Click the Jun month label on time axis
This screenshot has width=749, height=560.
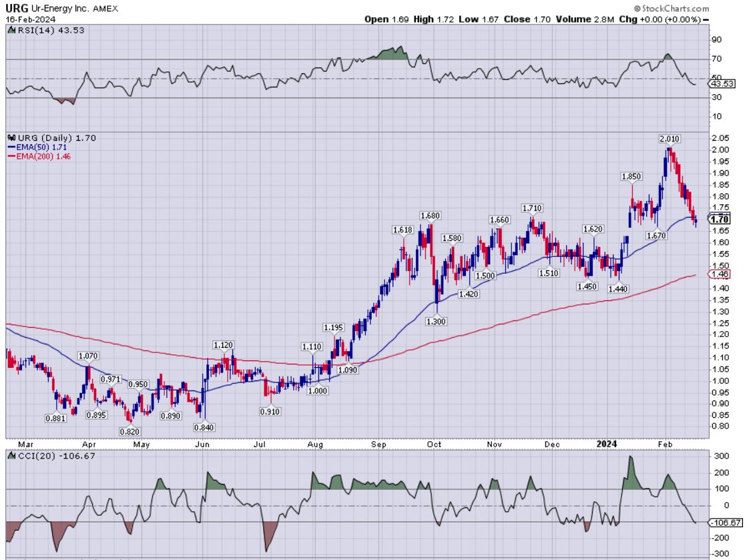(202, 445)
